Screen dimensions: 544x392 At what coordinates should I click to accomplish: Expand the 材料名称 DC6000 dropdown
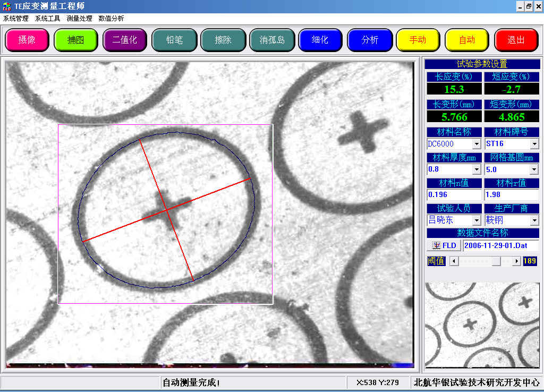pos(477,143)
